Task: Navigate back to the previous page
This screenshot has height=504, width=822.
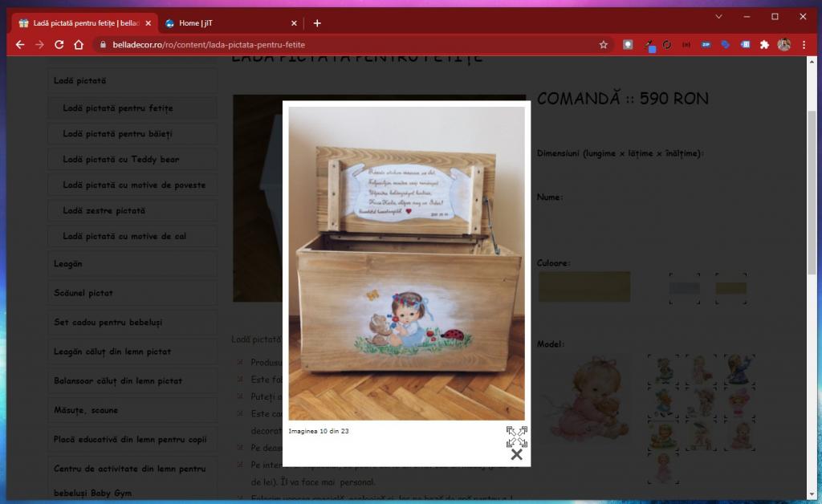Action: 20,45
